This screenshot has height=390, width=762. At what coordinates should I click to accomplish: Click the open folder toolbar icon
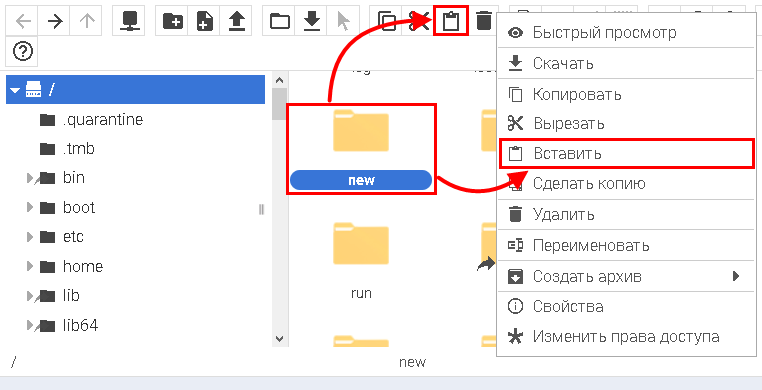(279, 21)
